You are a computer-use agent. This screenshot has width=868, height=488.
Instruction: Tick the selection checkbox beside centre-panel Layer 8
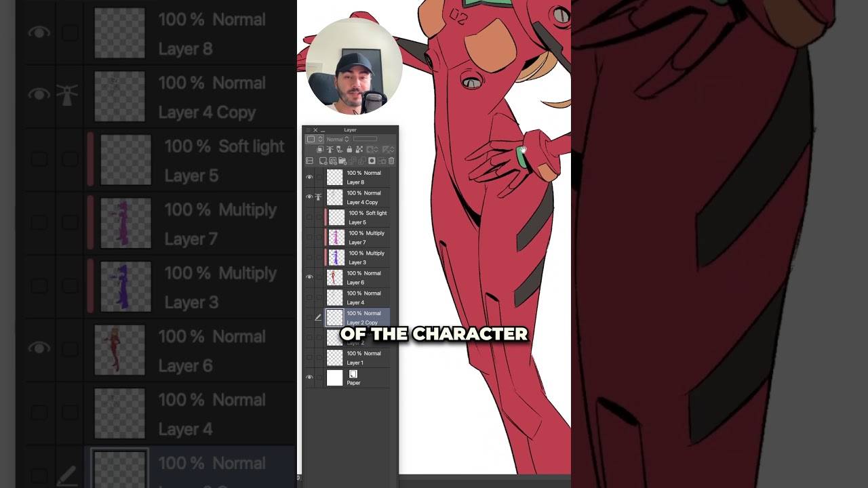[x=319, y=178]
